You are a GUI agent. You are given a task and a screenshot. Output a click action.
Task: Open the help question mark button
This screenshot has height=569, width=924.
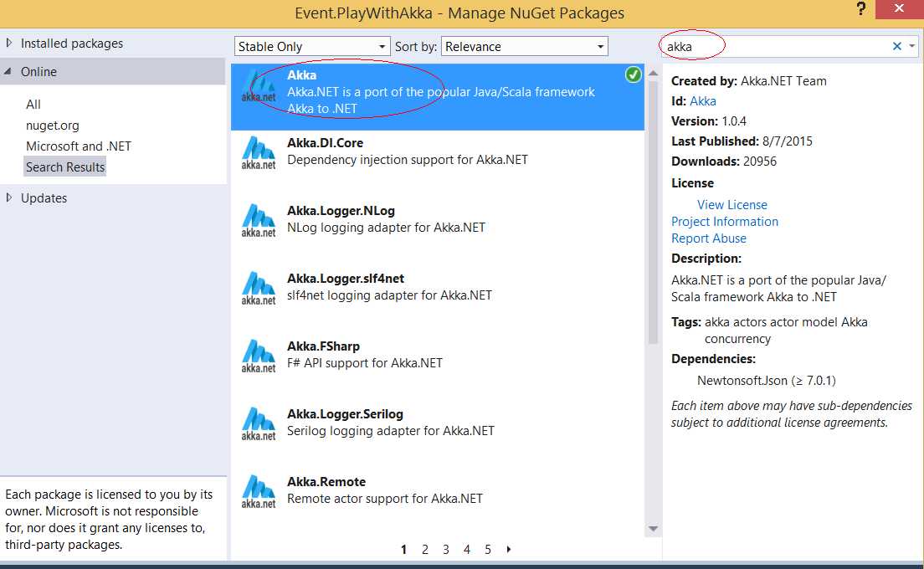click(861, 9)
